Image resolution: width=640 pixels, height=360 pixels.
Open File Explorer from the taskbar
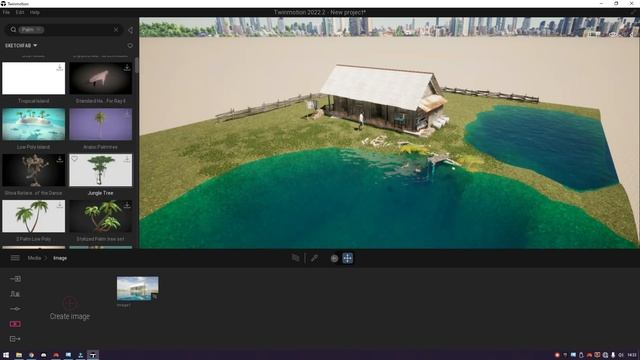click(x=19, y=355)
